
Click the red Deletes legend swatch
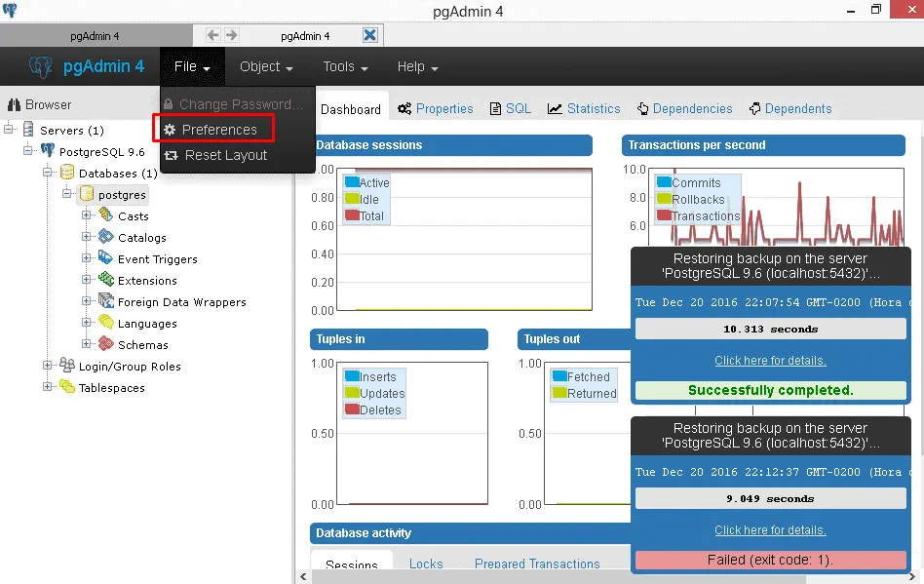pyautogui.click(x=353, y=409)
